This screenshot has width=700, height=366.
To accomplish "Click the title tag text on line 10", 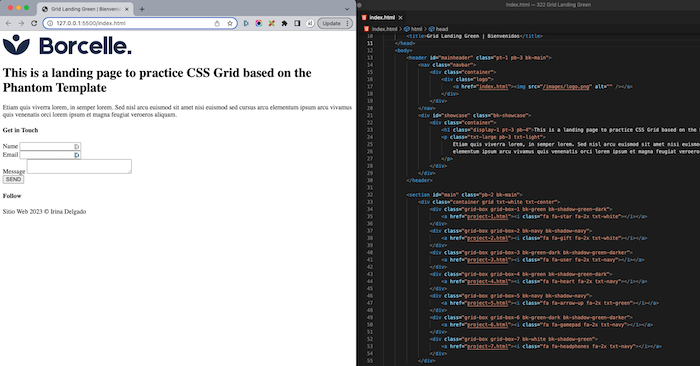I will [x=473, y=36].
